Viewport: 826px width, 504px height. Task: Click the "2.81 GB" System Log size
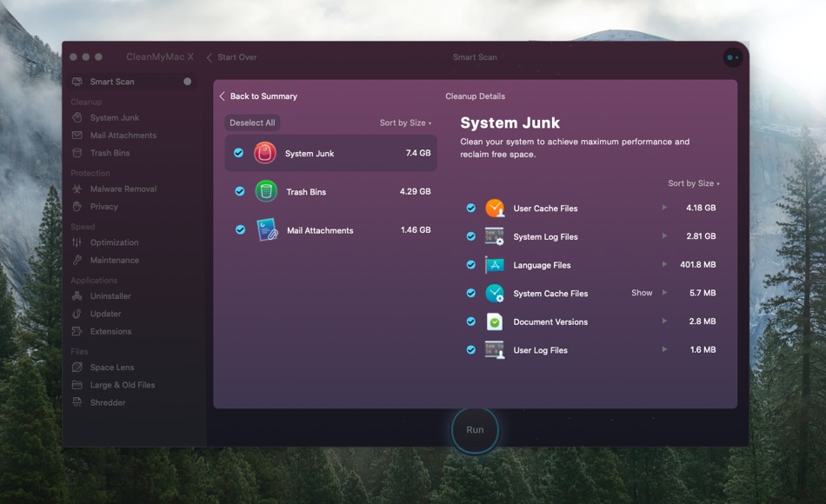tap(701, 236)
